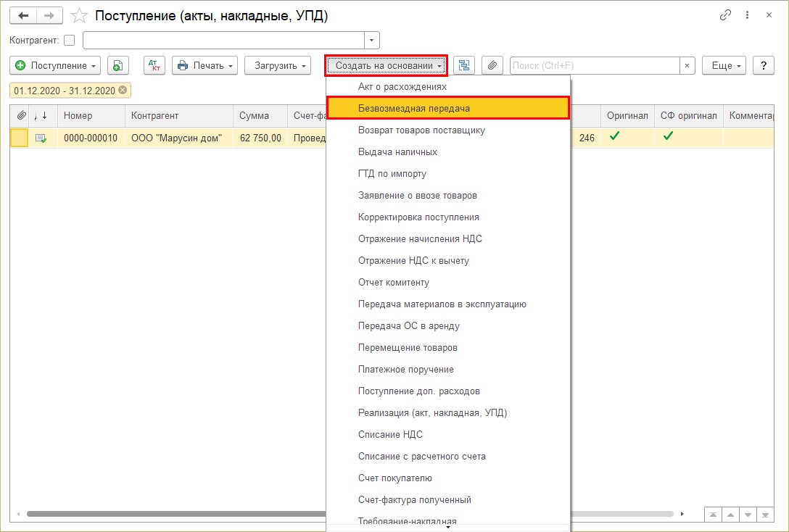Open the Еще menu dropdown
This screenshot has width=789, height=532.
click(724, 65)
